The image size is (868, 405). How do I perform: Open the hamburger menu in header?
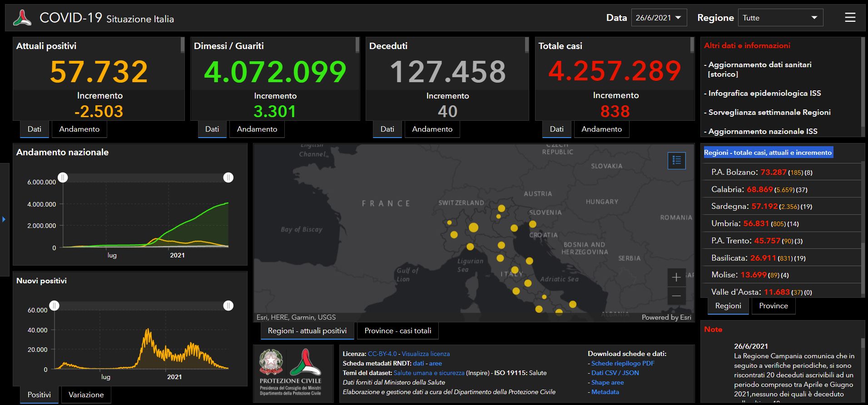(x=850, y=18)
